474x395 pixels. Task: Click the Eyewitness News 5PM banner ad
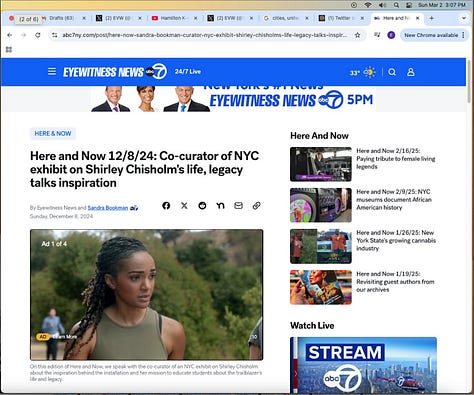click(x=233, y=99)
